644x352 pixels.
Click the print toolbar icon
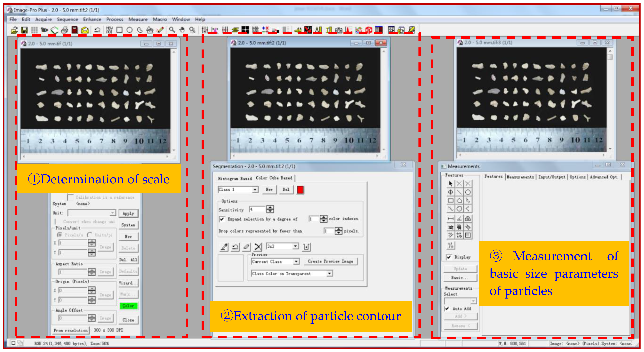tap(64, 30)
